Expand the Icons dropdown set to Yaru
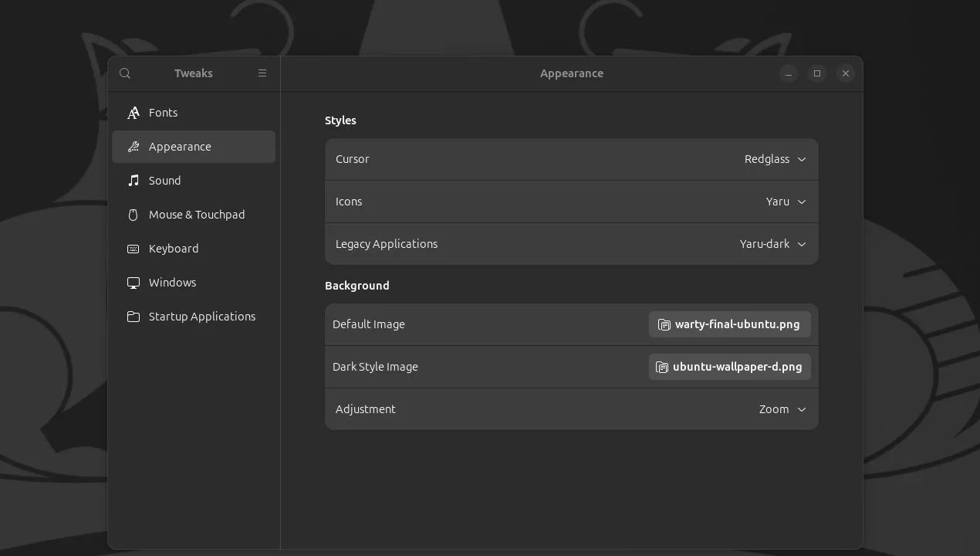 point(786,202)
